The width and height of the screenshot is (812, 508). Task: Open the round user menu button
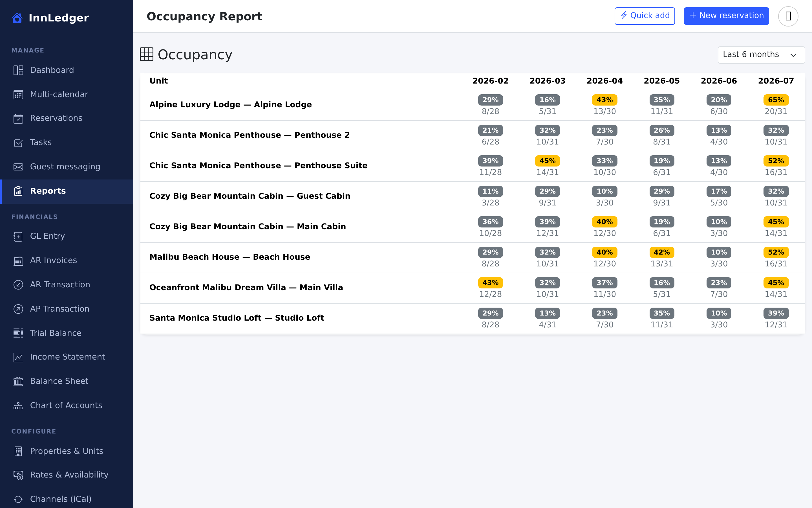point(788,16)
